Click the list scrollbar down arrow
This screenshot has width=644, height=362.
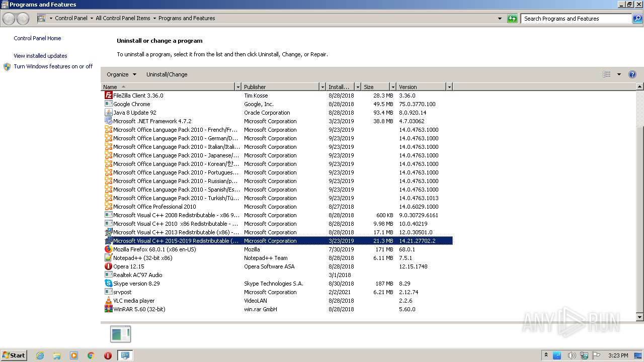(640, 317)
